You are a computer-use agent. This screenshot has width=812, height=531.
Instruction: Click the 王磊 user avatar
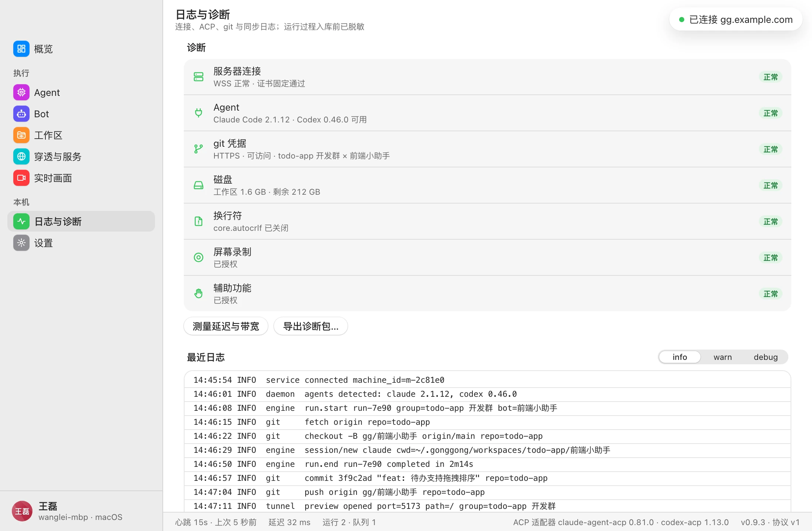22,511
